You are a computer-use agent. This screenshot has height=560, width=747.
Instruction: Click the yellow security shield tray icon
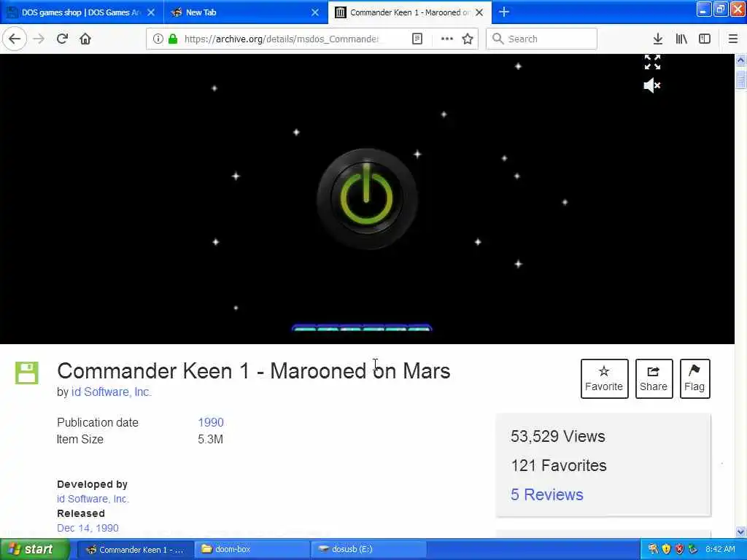(666, 549)
